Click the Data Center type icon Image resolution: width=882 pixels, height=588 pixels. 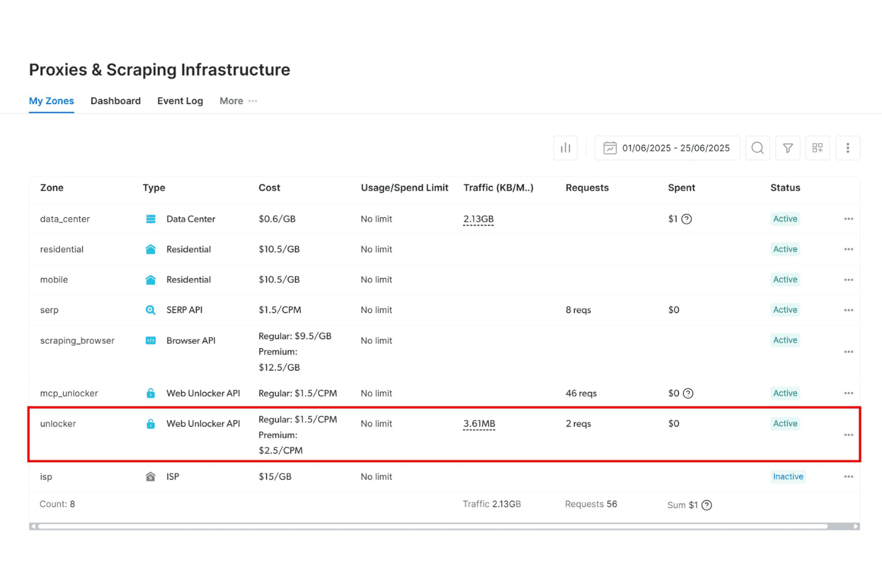click(151, 219)
